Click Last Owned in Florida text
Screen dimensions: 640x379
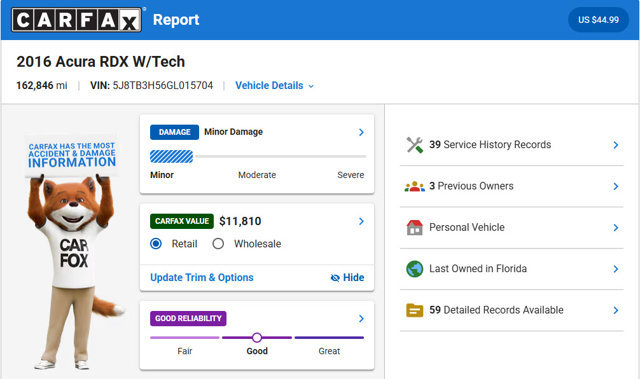(x=478, y=269)
